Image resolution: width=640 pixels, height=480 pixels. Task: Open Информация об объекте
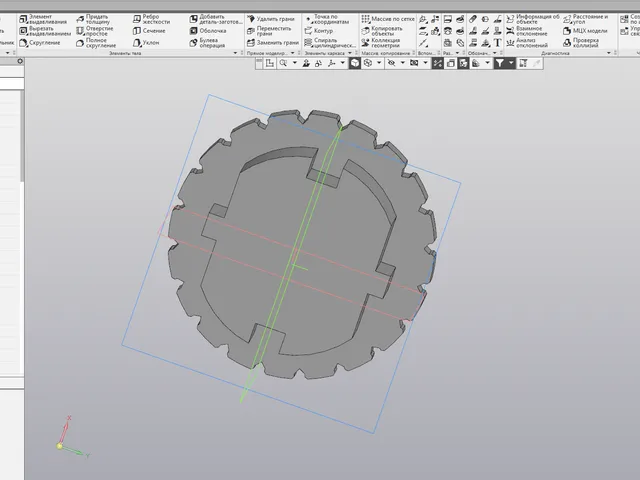click(x=533, y=19)
